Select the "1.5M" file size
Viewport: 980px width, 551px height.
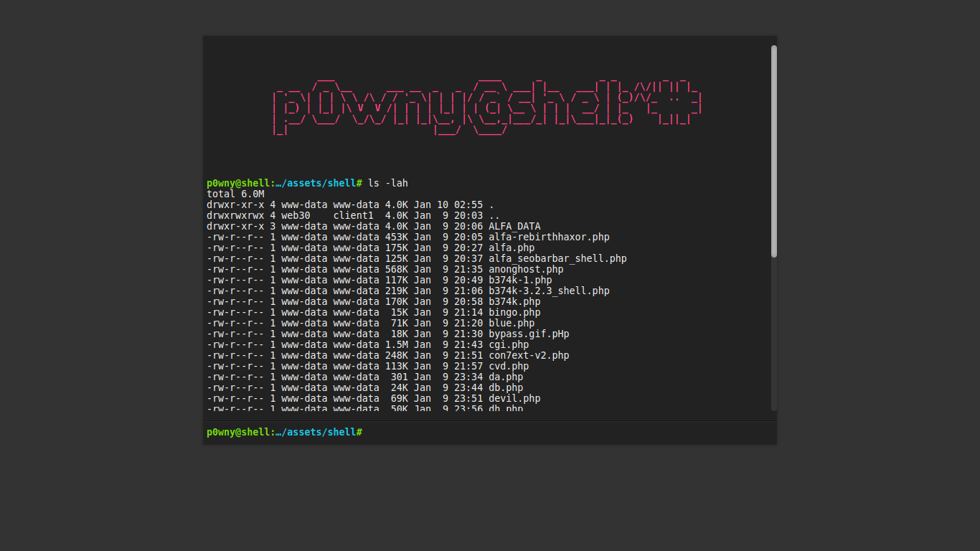(x=397, y=344)
